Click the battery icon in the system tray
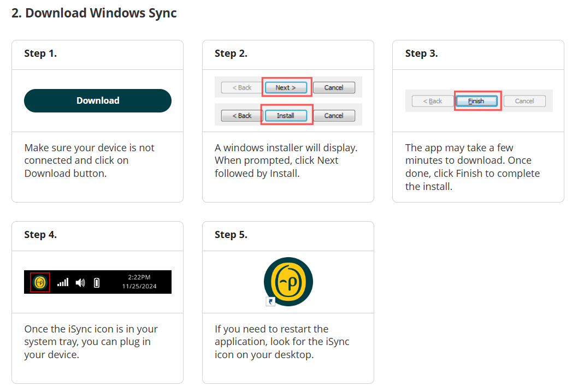The image size is (572, 392). click(97, 282)
